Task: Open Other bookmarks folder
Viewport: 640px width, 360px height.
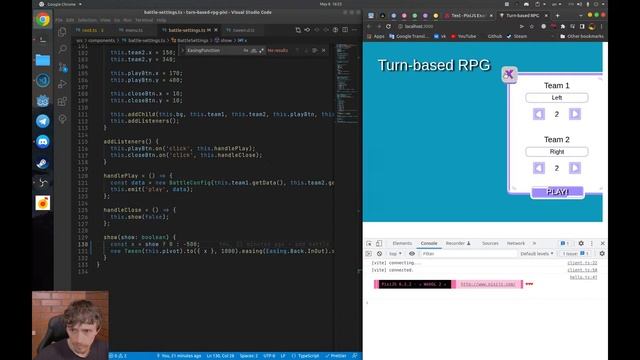Action: [581, 36]
